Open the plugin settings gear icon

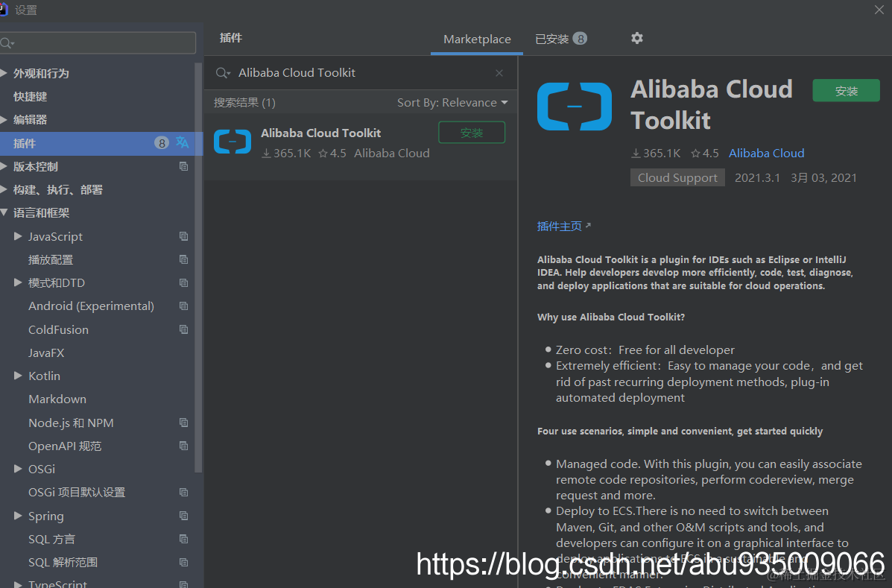tap(636, 38)
